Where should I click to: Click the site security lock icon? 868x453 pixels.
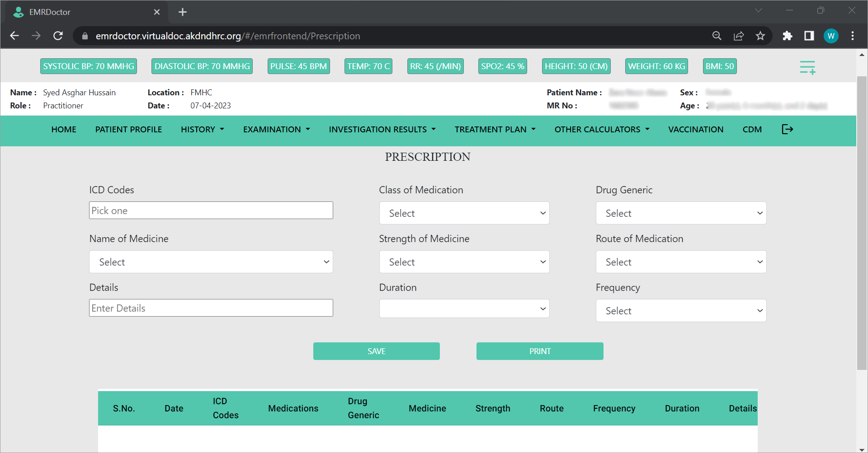(85, 36)
